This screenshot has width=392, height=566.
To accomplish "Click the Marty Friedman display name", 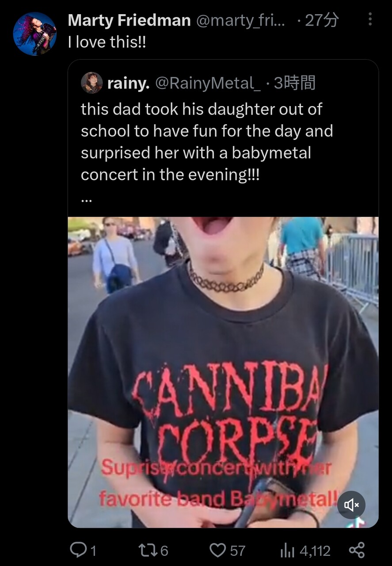I will [129, 20].
